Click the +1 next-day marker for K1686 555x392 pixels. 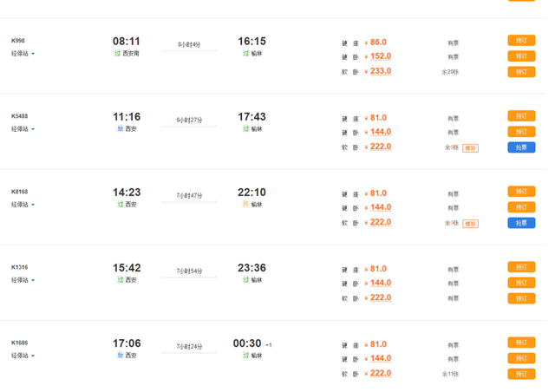point(269,344)
